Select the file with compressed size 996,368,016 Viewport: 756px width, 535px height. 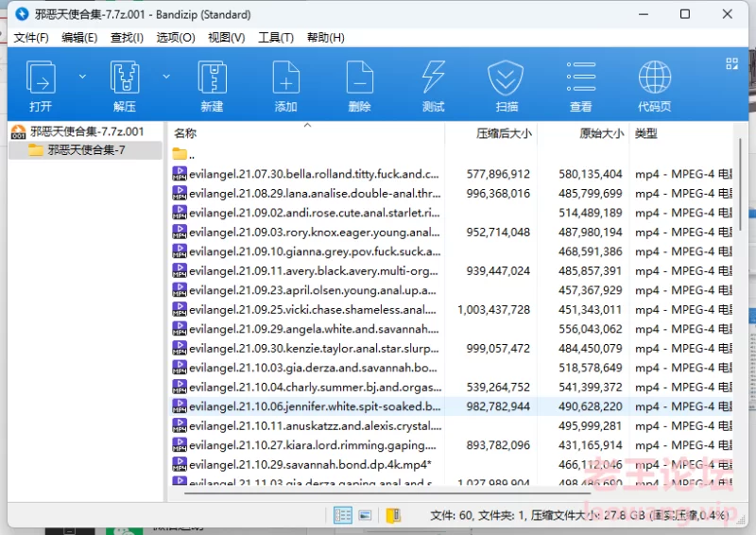point(452,193)
